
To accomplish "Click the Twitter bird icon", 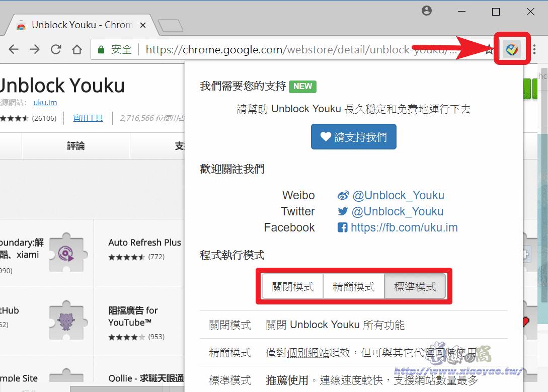I will coord(343,211).
